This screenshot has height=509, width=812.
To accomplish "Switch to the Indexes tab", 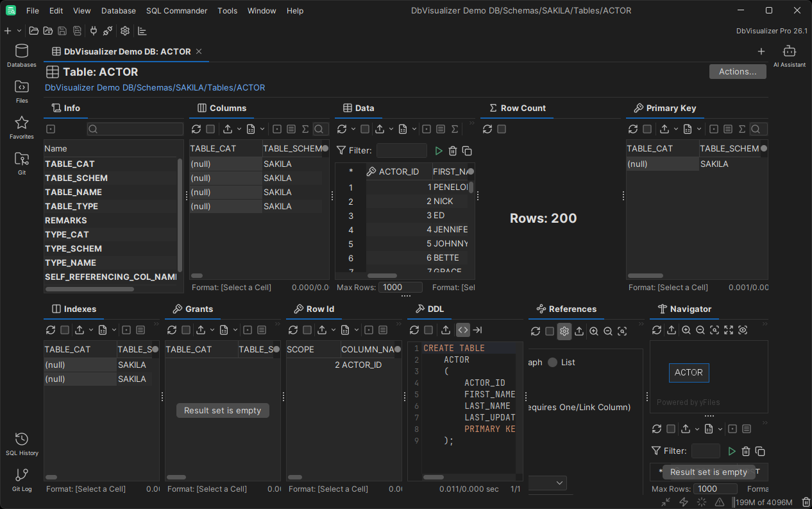I will coord(74,309).
